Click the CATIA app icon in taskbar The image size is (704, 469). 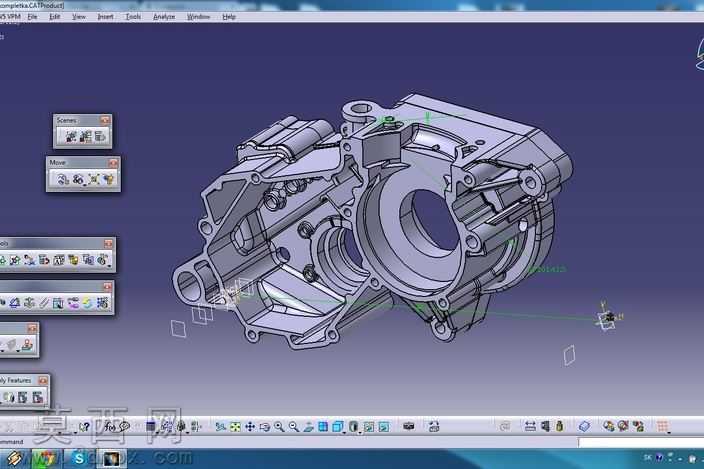pos(111,458)
